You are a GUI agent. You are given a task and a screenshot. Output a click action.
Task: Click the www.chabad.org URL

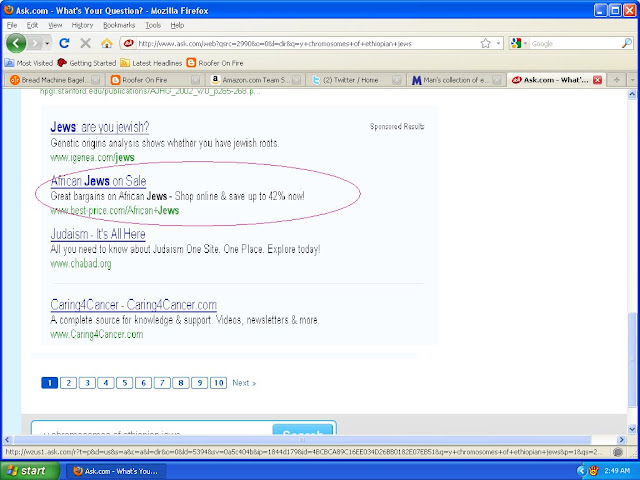[x=81, y=264]
